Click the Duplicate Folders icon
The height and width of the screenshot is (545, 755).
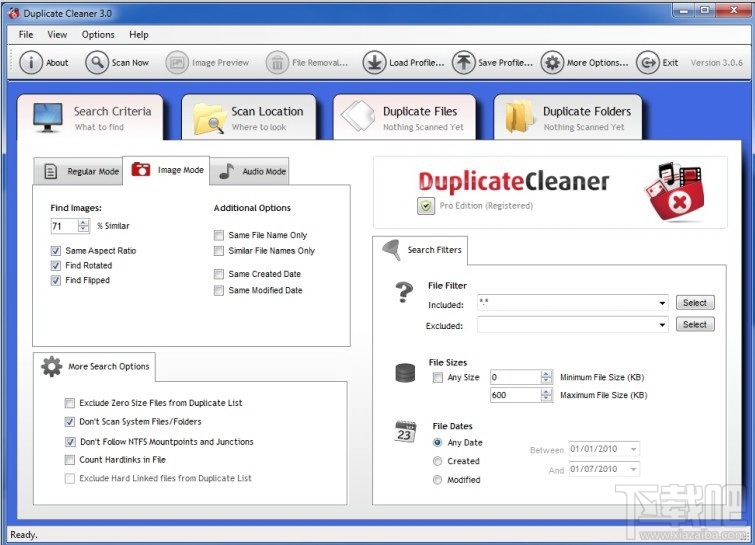519,116
